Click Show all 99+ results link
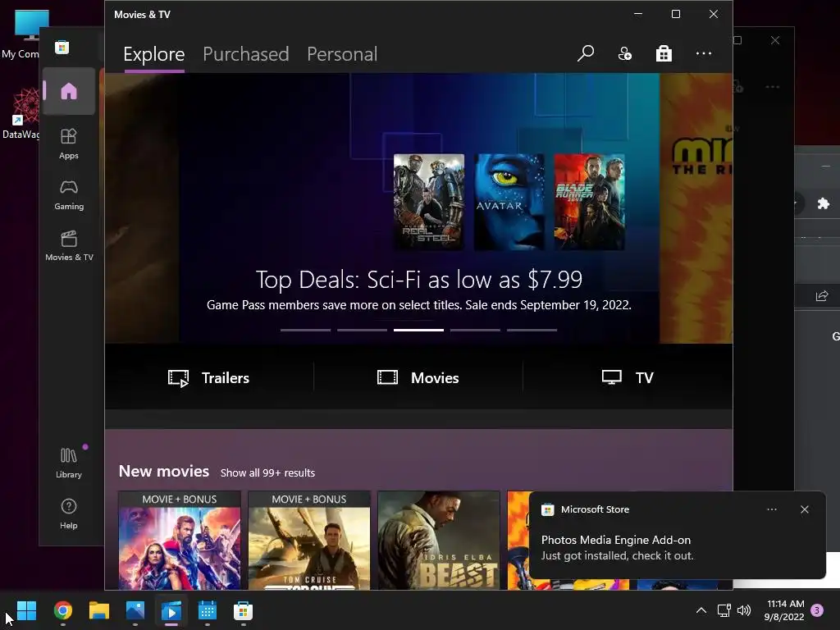 268,472
